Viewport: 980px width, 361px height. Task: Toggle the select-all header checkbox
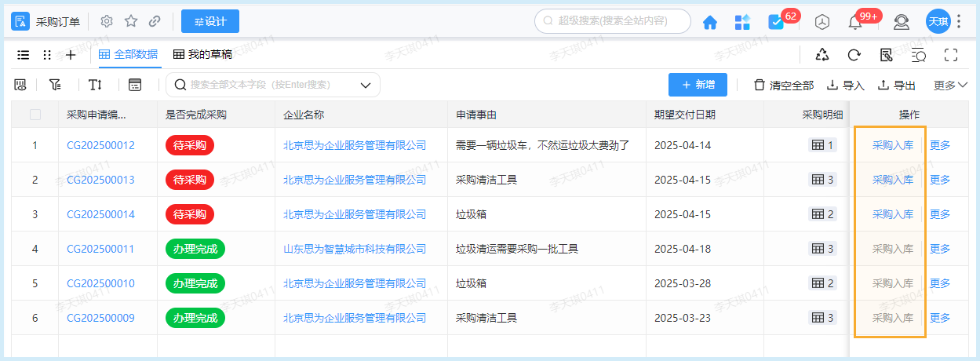[x=35, y=115]
